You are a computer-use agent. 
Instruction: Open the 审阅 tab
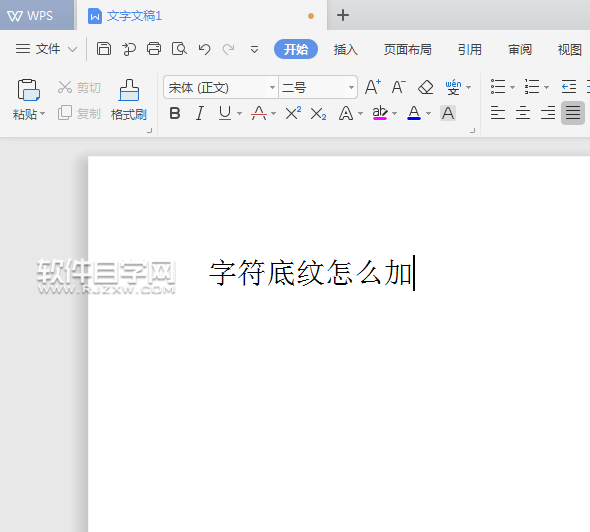(520, 49)
